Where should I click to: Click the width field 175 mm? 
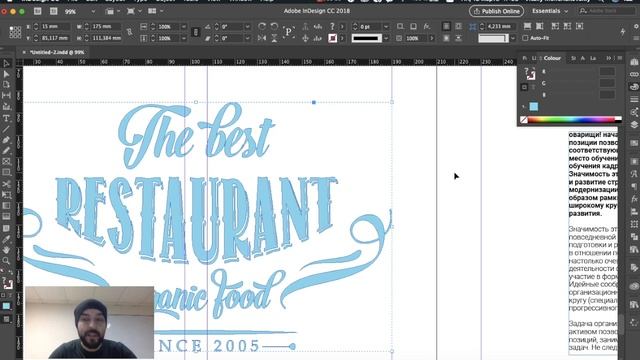106,27
